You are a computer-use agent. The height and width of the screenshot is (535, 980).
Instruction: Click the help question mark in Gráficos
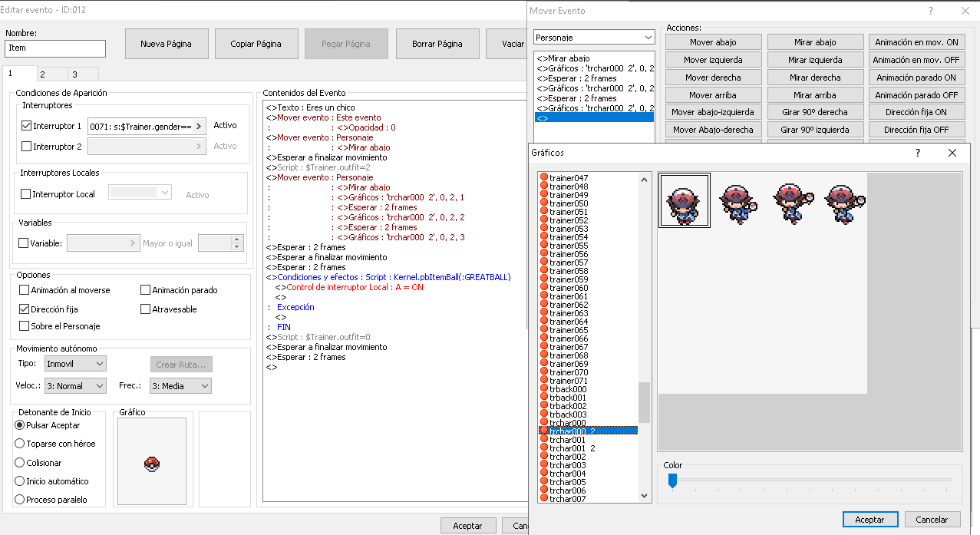coord(917,153)
